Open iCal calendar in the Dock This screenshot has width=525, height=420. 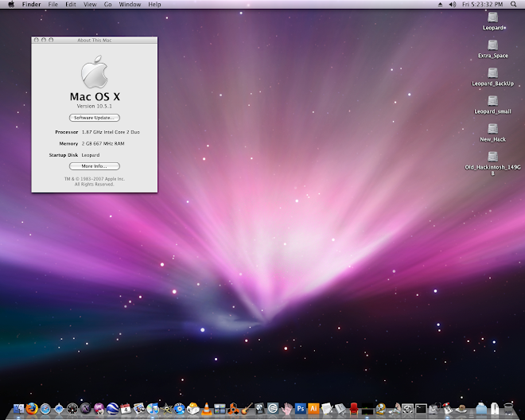coord(126,409)
